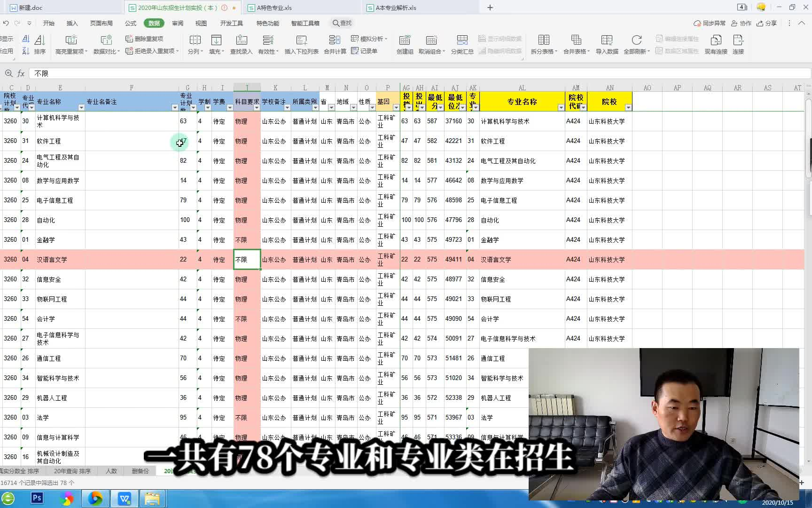Click the 查找 search button
Screen dimensions: 812x508
(x=342, y=23)
